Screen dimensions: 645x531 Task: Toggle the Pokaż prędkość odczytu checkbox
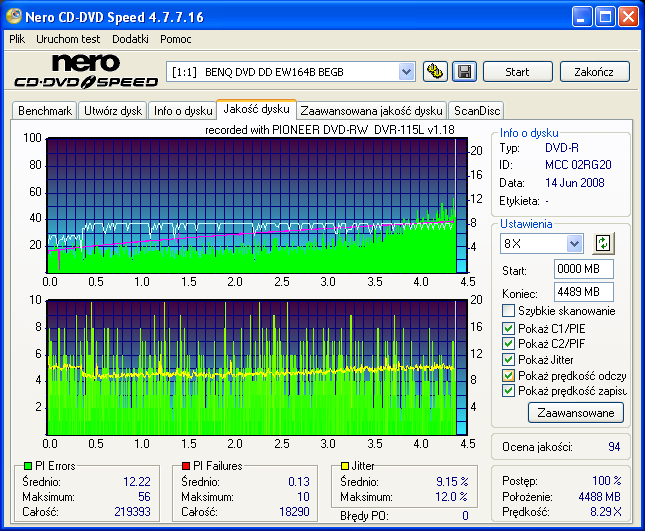508,375
